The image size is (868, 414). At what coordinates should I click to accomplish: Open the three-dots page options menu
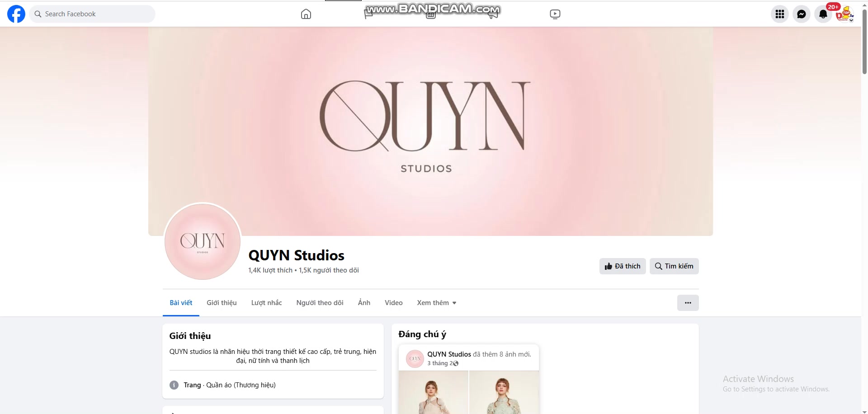point(688,303)
